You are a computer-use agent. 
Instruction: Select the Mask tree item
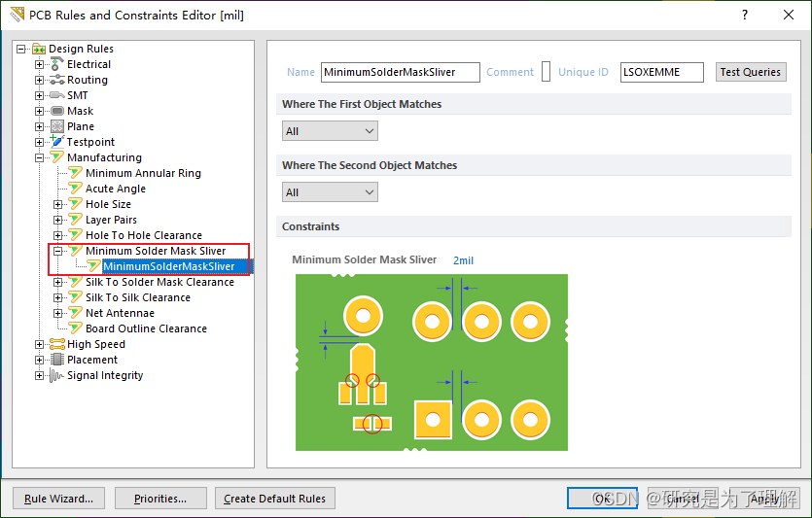click(81, 111)
